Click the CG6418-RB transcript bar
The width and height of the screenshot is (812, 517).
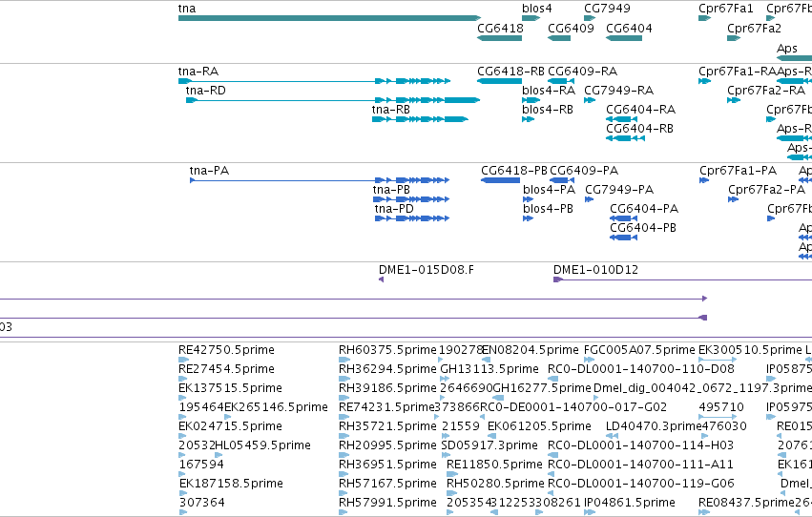coord(499,81)
